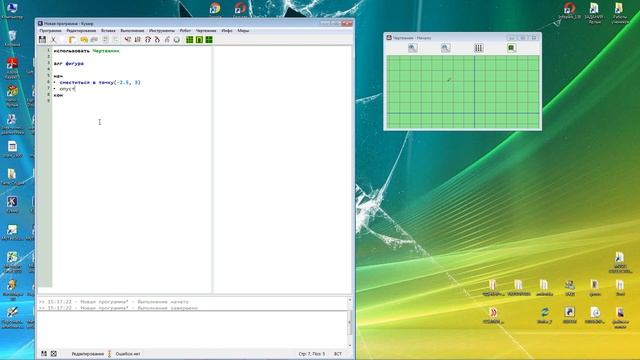Place cursor in the 'опуст' code line

click(x=67, y=89)
